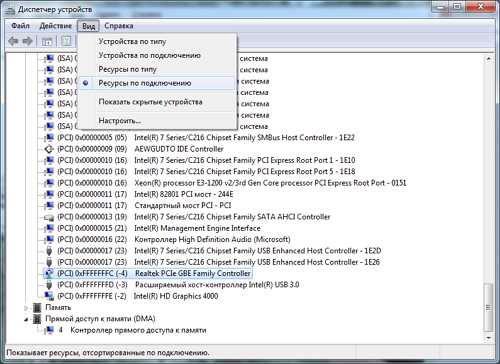This screenshot has height=364, width=500.
Task: Click the Device Manager title bar icon
Action: tap(10, 10)
